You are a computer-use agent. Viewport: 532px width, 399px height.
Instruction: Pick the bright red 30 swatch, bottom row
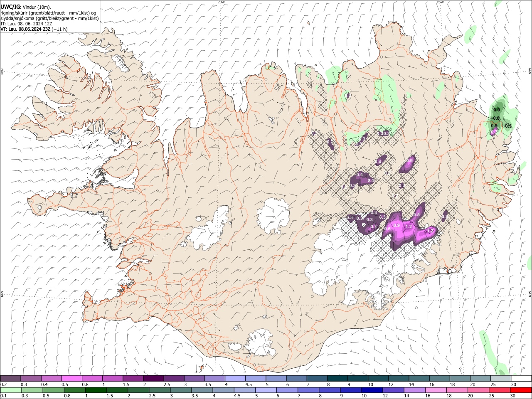coord(521,390)
